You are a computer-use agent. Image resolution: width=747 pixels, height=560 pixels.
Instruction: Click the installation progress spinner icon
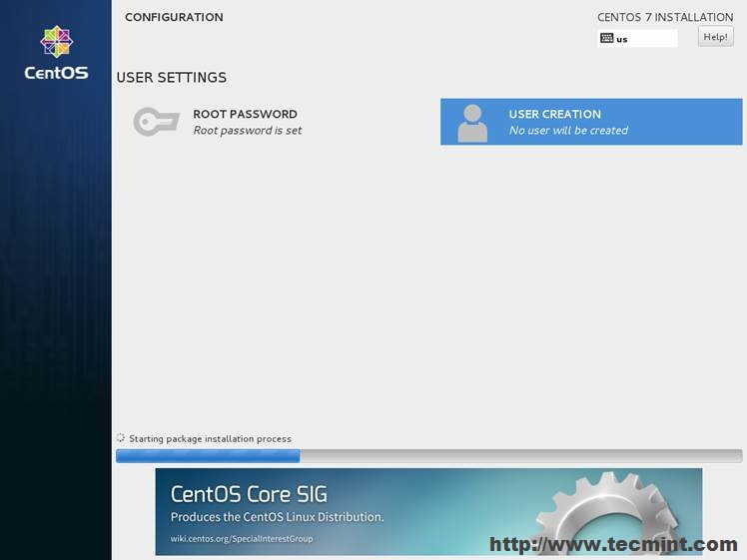[x=121, y=437]
